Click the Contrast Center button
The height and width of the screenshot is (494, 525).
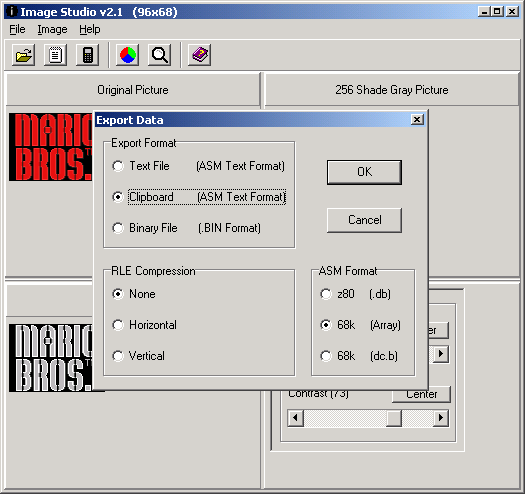422,396
